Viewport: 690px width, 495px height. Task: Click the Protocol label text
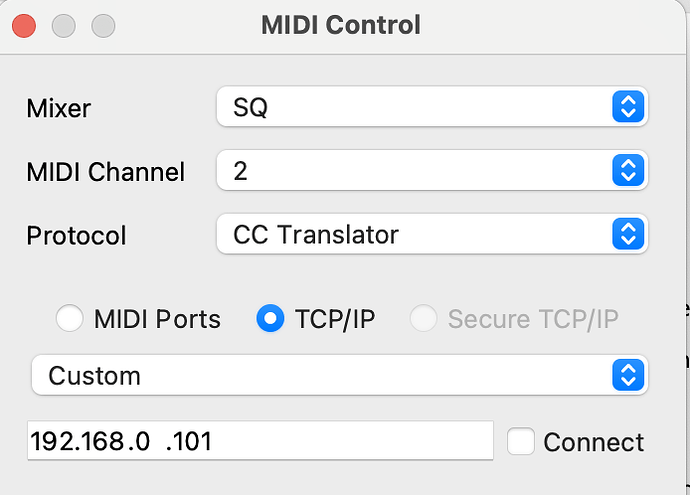tap(77, 236)
